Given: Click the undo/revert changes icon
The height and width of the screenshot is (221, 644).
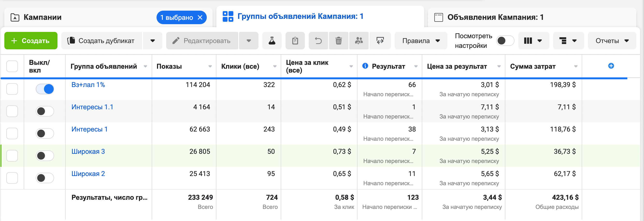Looking at the screenshot, I should coord(318,41).
